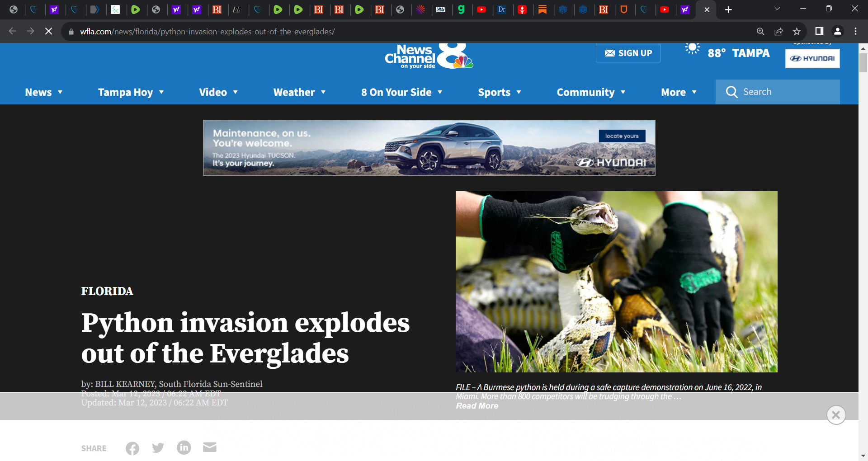Open the zoom magnifier in address bar
The height and width of the screenshot is (461, 868).
coord(760,31)
